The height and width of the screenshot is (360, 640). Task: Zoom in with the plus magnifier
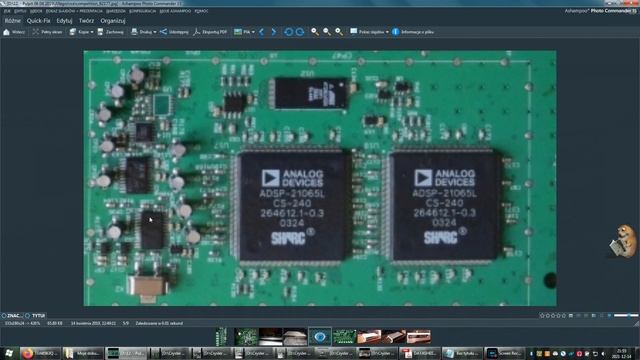[315, 32]
